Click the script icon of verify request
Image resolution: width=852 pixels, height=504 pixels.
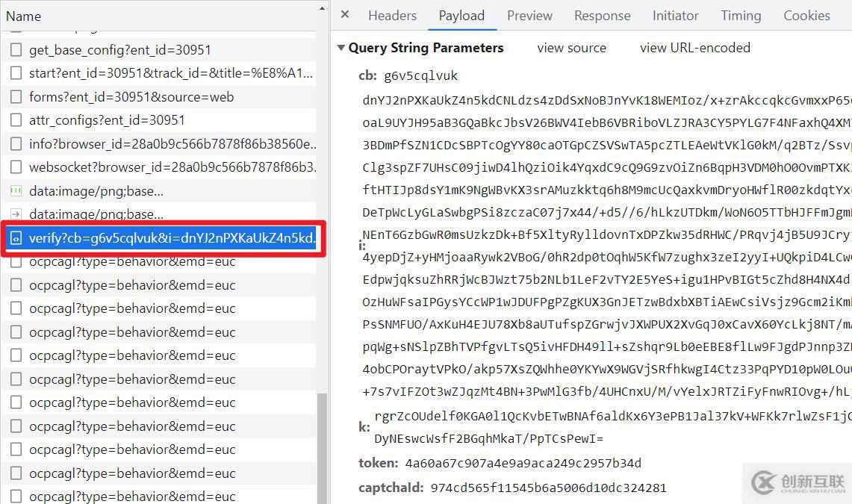click(x=16, y=238)
